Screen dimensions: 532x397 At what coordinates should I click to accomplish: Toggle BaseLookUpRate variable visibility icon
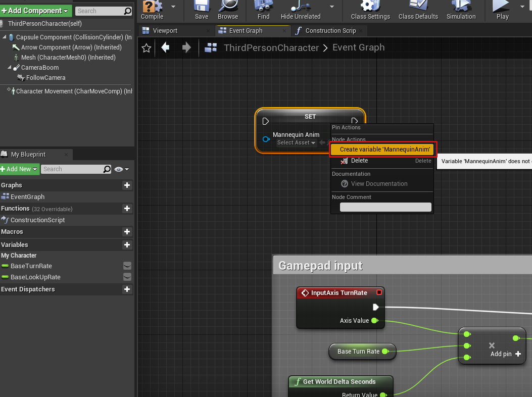pyautogui.click(x=127, y=277)
